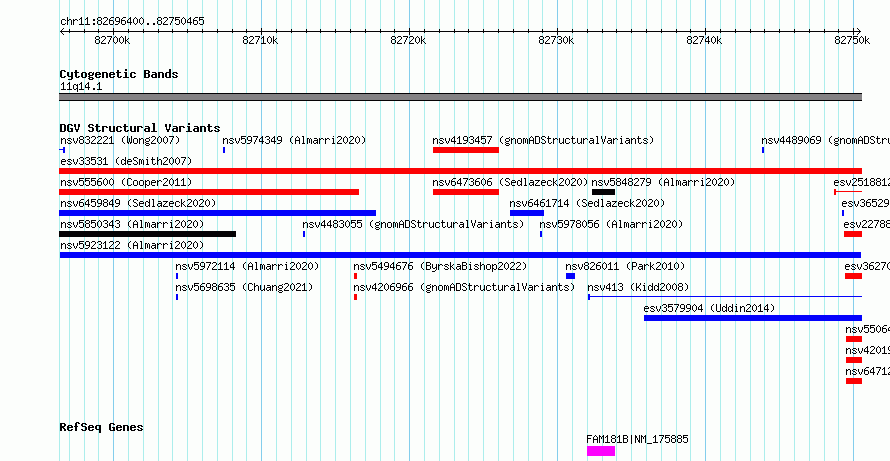Click the nsv413 (Kidd2008) label text
This screenshot has height=461, width=890.
(638, 287)
